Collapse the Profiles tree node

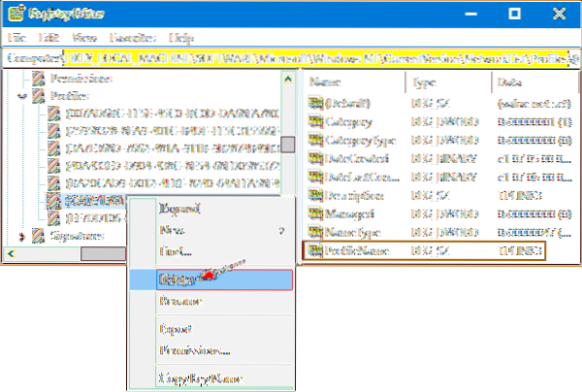[x=22, y=98]
